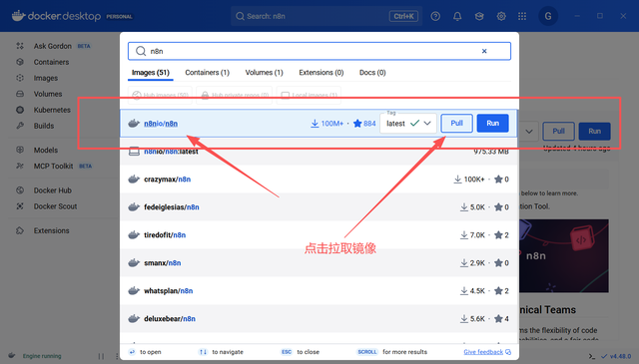Click the star icon on n8nio/n8n
Image resolution: width=639 pixels, height=364 pixels.
coord(357,124)
